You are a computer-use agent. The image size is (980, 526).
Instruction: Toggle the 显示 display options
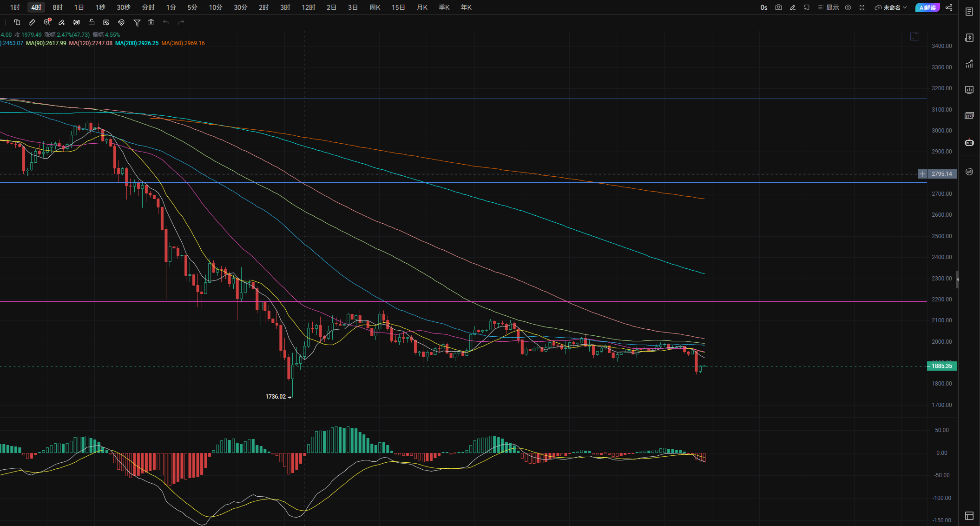click(829, 7)
